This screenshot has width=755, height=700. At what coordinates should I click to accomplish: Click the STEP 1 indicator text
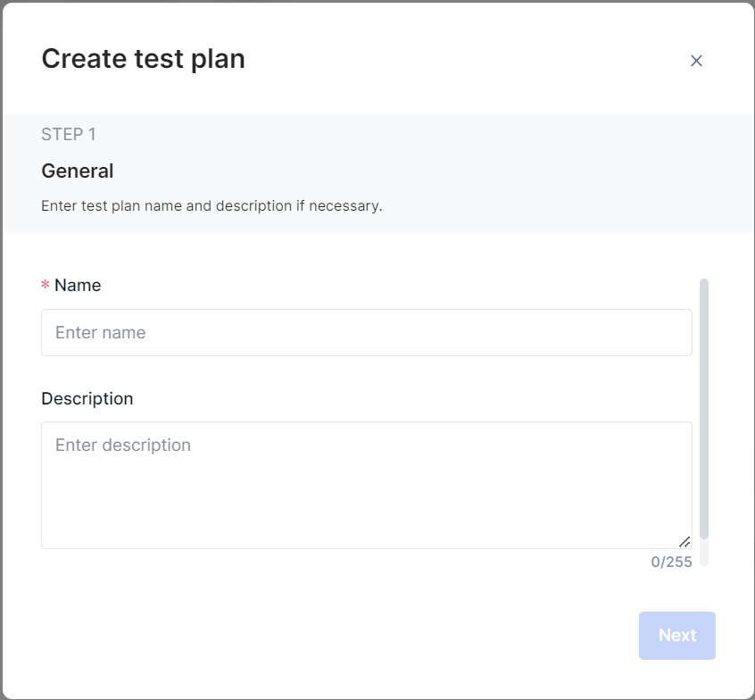(x=69, y=135)
